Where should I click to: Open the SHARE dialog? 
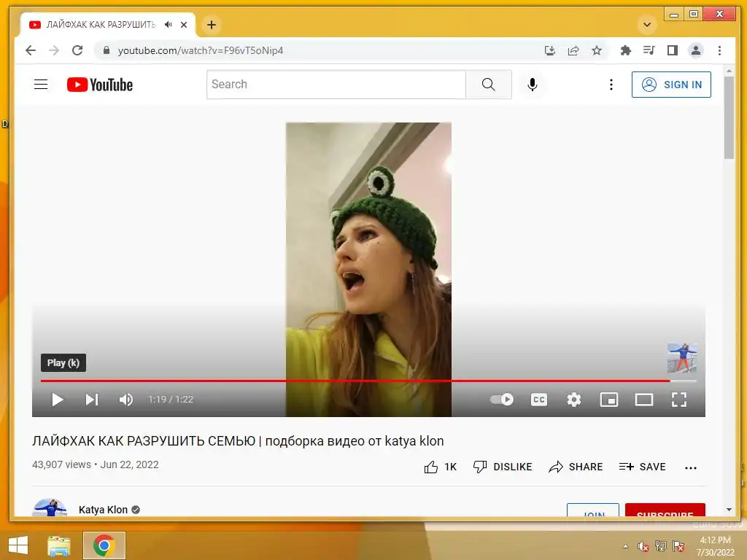pos(576,467)
